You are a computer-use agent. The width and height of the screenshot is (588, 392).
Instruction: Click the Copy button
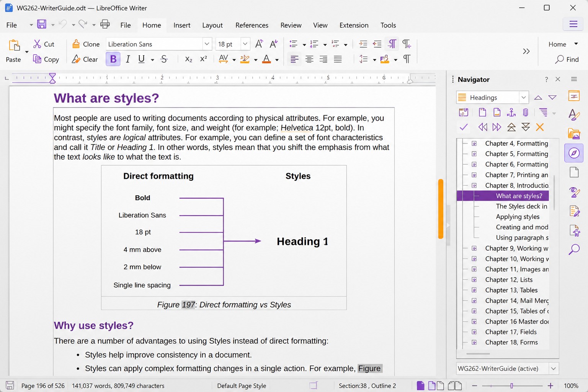pyautogui.click(x=46, y=59)
